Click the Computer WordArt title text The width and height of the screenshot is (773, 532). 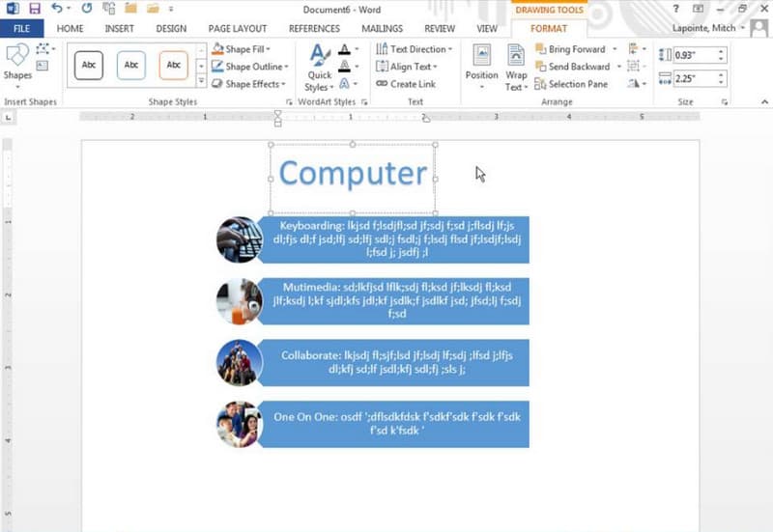tap(353, 174)
